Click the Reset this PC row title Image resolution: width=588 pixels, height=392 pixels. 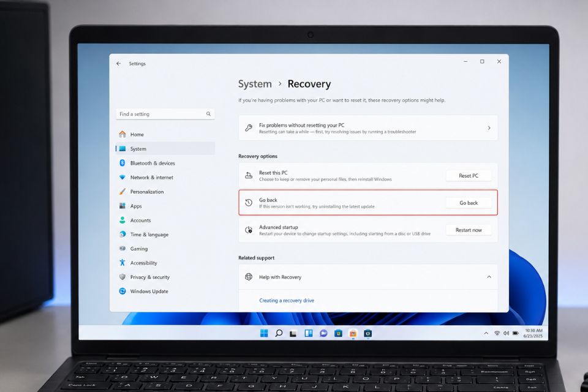(x=273, y=173)
